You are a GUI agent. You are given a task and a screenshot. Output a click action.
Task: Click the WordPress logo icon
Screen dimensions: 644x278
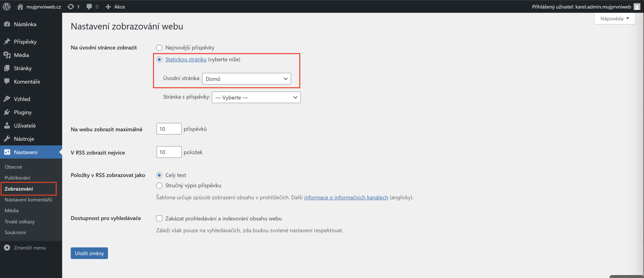(x=7, y=7)
